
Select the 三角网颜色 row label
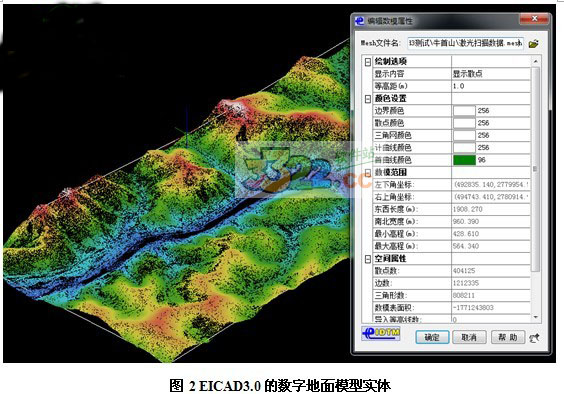click(x=393, y=135)
